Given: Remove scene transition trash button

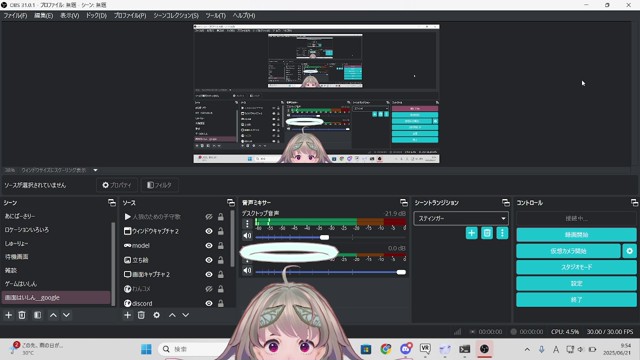Looking at the screenshot, I should click(x=487, y=233).
